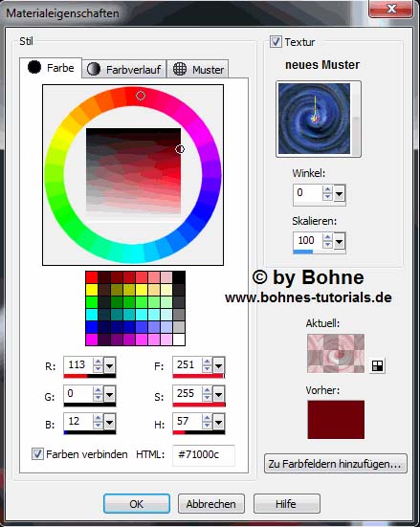The image size is (420, 527).
Task: Click the Farbe tab black circle icon
Action: click(34, 67)
